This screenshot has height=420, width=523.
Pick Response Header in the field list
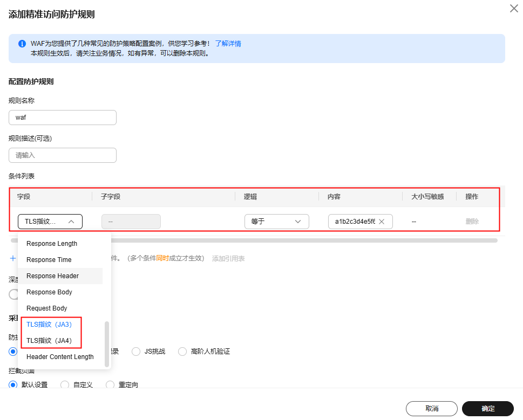point(53,276)
